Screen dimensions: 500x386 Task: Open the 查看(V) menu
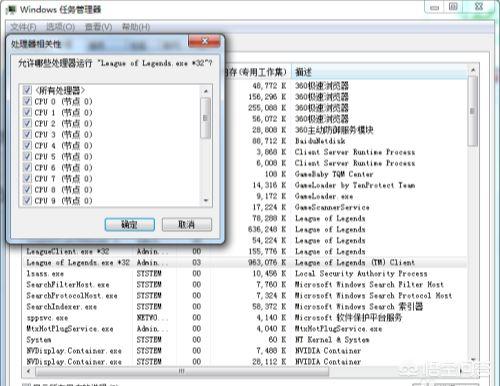tap(98, 27)
